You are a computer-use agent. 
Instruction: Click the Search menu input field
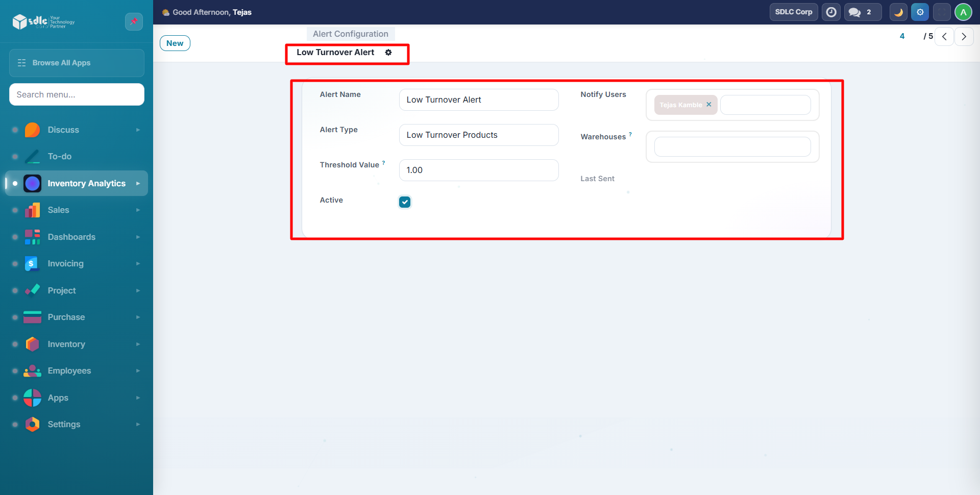pyautogui.click(x=77, y=94)
